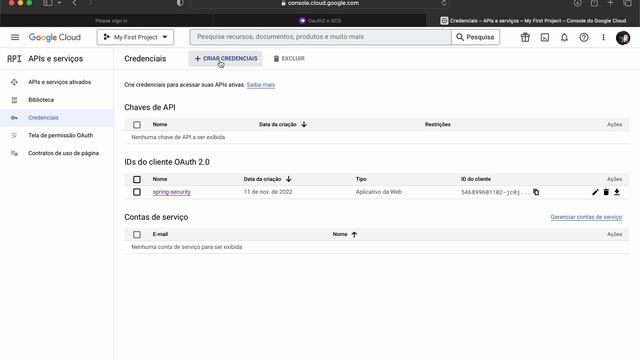
Task: Open the help question mark icon
Action: (584, 38)
